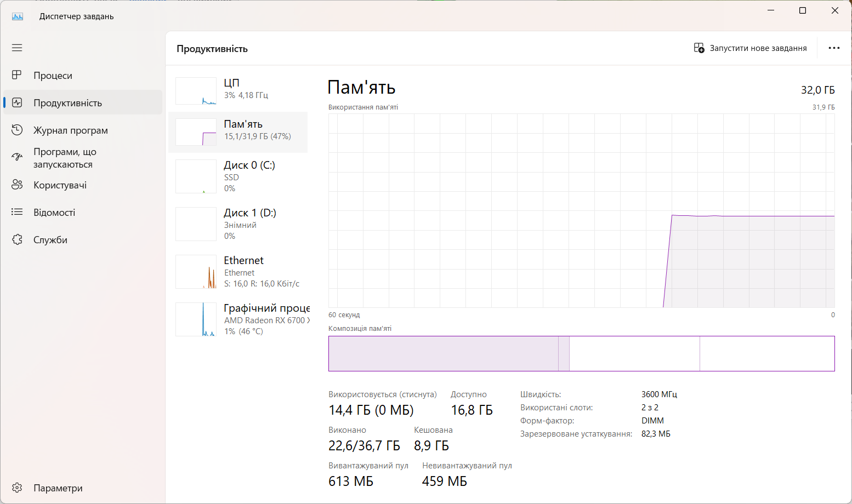Select the Графічний процесор entry

238,319
